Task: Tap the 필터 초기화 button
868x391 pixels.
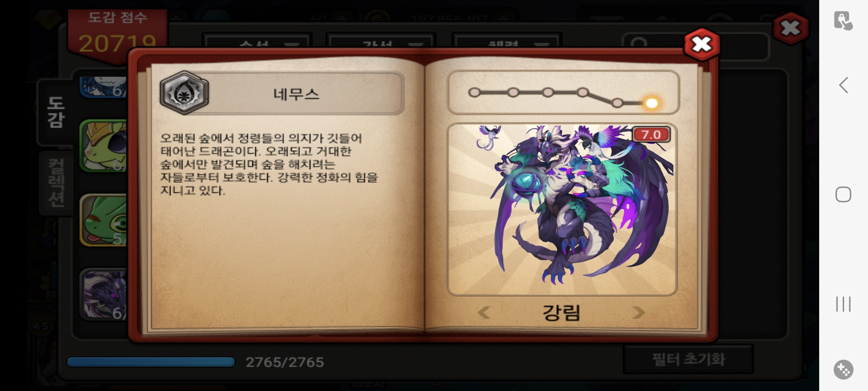Action: [688, 359]
